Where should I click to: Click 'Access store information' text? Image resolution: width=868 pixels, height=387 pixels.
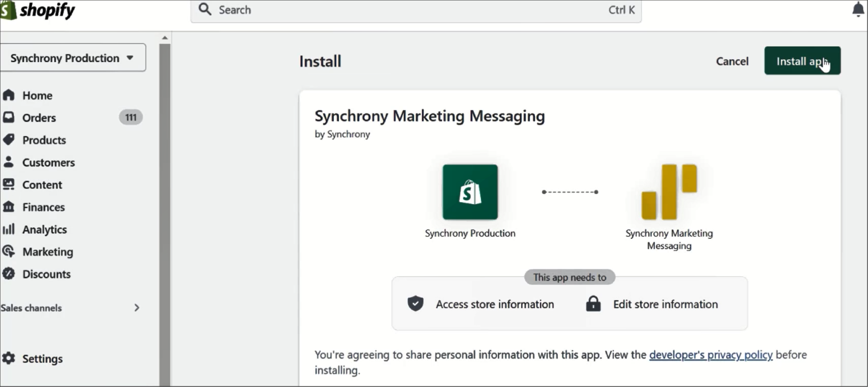[495, 304]
